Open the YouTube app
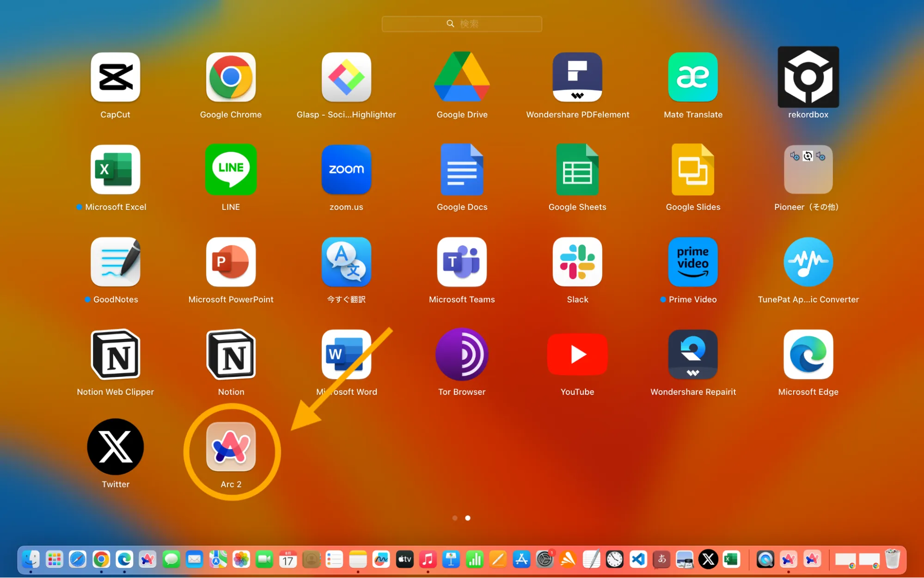924x578 pixels. (x=577, y=355)
